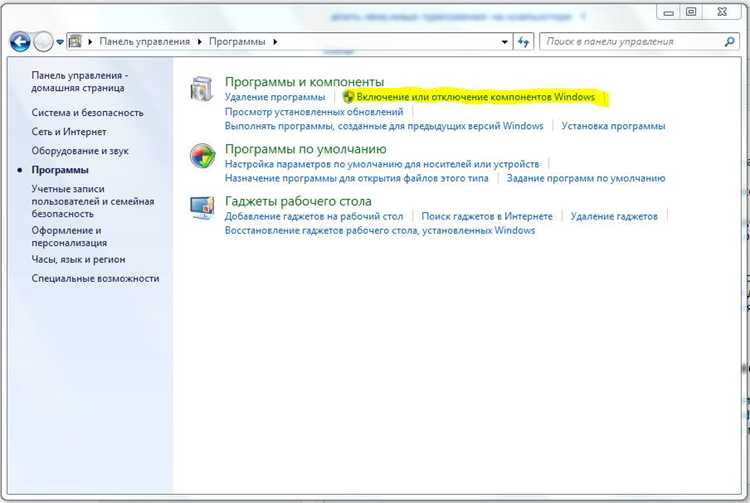Click Выполнять программы, созданные для предыдущих версий Windows
Image resolution: width=750 pixels, height=503 pixels.
(384, 126)
